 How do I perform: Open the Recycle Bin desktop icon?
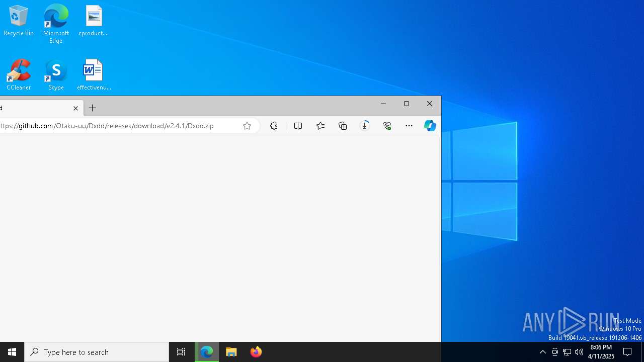click(19, 21)
